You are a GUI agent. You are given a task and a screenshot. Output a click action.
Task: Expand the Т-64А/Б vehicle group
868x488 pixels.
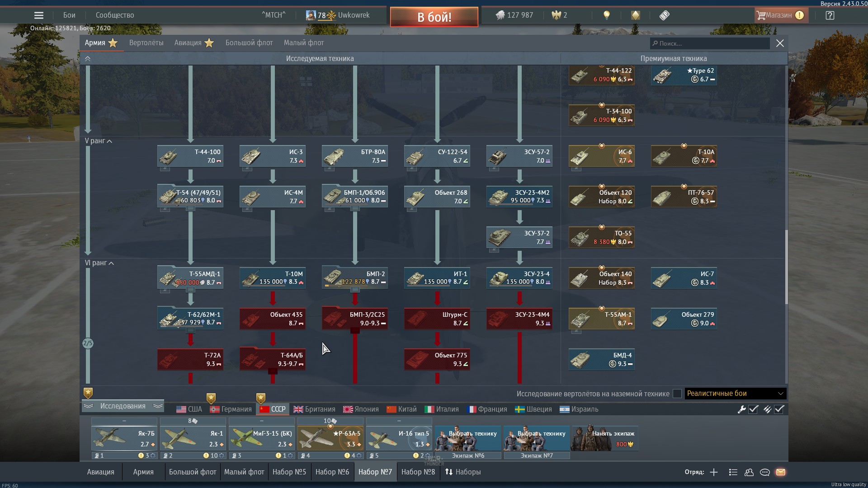pos(273,371)
